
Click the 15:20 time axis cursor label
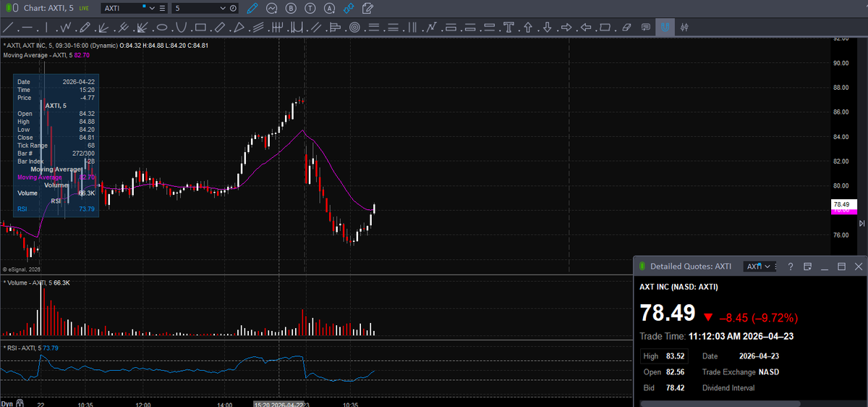[278, 403]
